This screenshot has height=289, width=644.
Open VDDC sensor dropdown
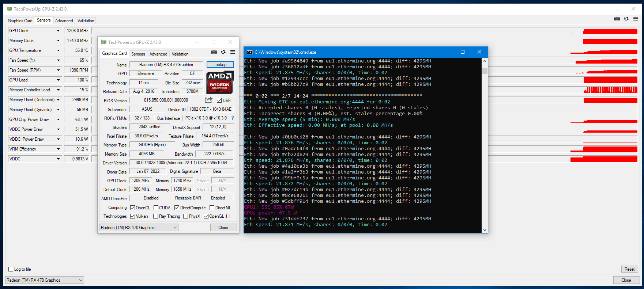pyautogui.click(x=58, y=159)
